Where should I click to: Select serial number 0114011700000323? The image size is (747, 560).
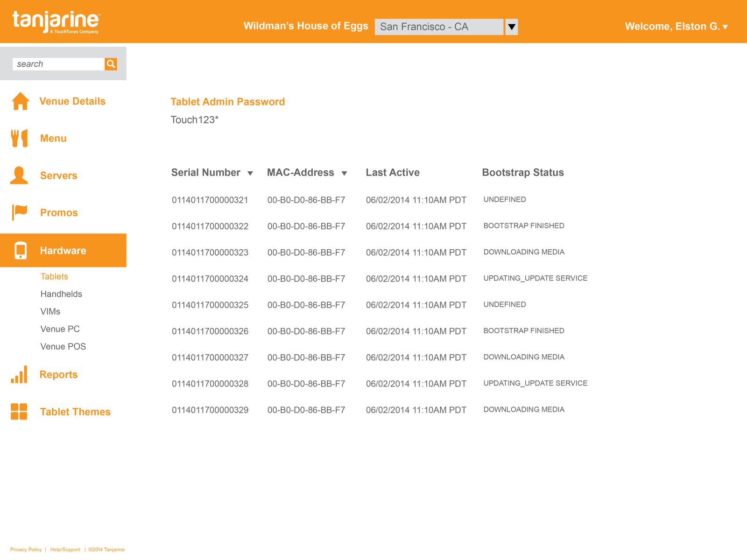click(x=210, y=252)
